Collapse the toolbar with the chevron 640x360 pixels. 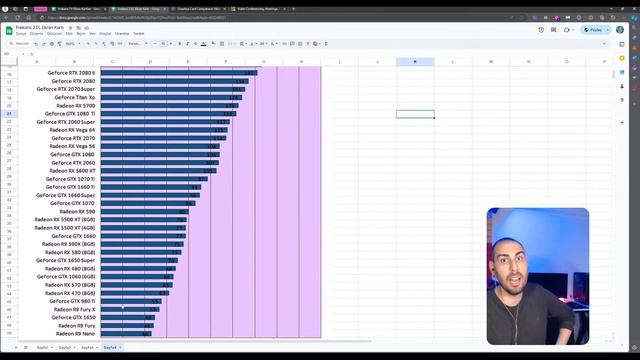pos(604,44)
